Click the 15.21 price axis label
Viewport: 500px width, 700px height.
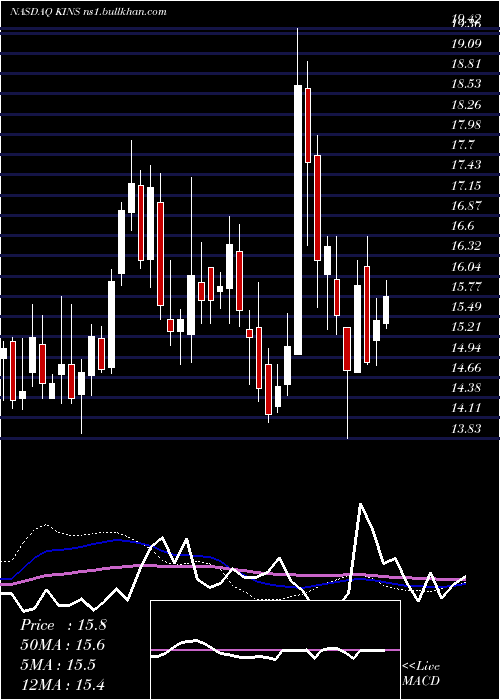[466, 327]
